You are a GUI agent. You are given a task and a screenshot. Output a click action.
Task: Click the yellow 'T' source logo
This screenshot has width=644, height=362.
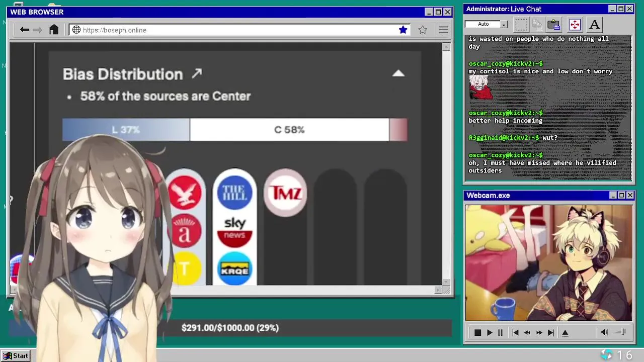tap(186, 269)
